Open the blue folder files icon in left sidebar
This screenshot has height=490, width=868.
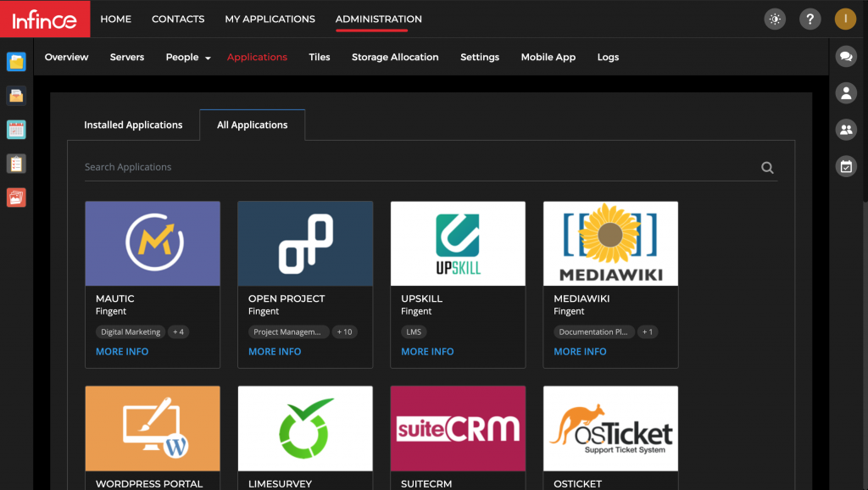(x=16, y=61)
